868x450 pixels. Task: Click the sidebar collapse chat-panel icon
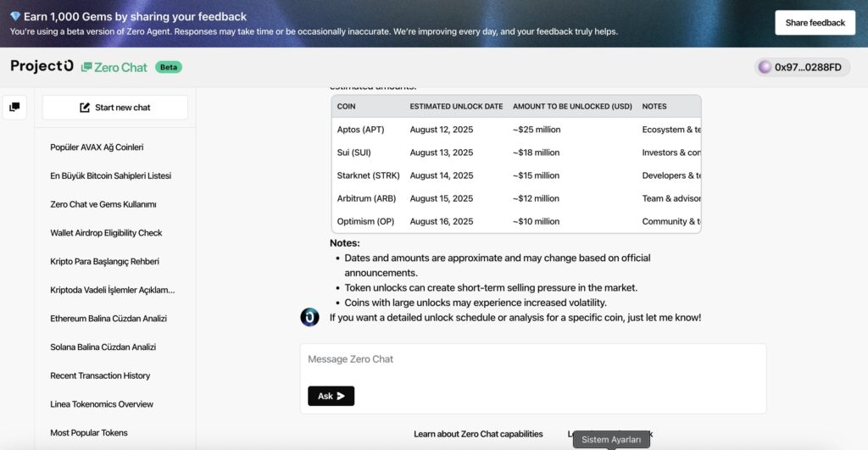tap(14, 107)
